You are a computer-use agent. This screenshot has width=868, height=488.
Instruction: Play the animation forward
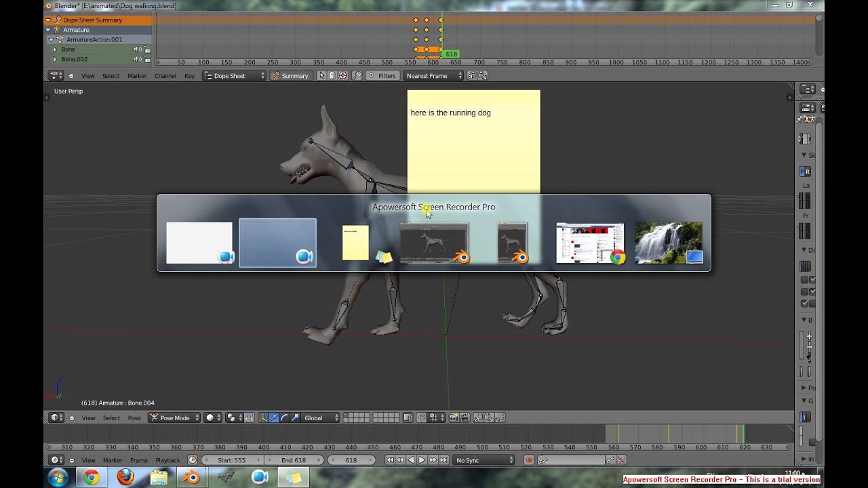[x=422, y=460]
